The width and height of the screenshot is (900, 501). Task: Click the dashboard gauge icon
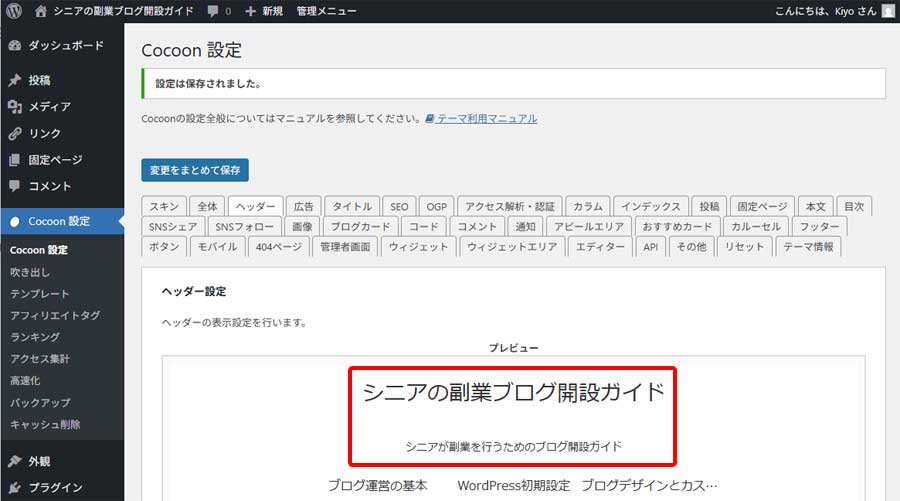[x=15, y=45]
